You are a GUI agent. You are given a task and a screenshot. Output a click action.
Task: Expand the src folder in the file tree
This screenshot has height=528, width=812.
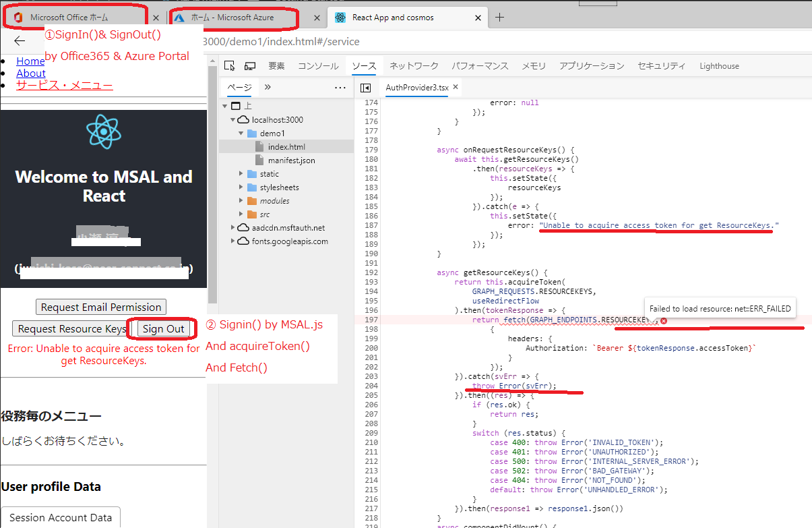coord(241,214)
